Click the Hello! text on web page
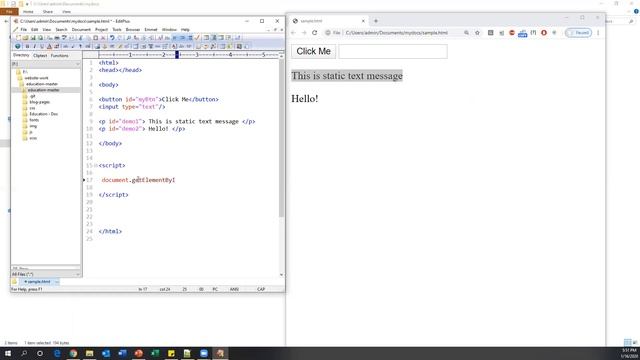 click(x=304, y=99)
